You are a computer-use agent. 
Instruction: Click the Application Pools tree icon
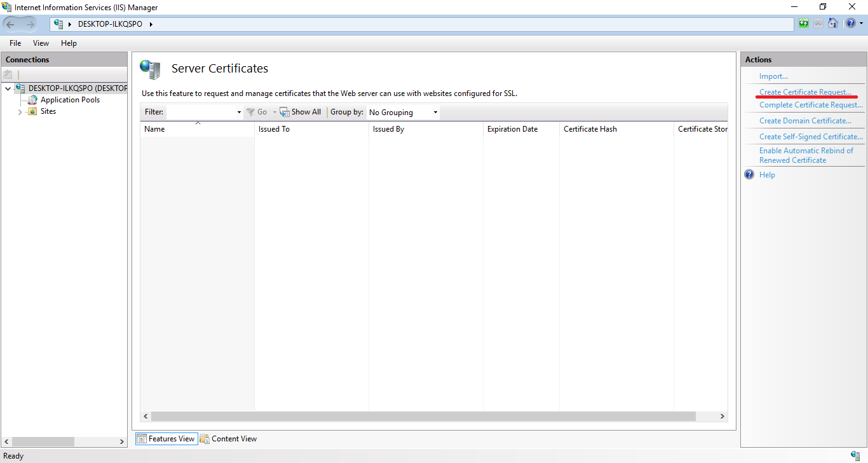(x=32, y=100)
